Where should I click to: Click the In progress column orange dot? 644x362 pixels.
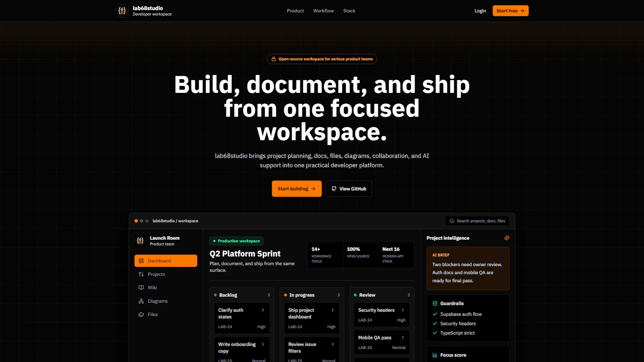point(285,295)
